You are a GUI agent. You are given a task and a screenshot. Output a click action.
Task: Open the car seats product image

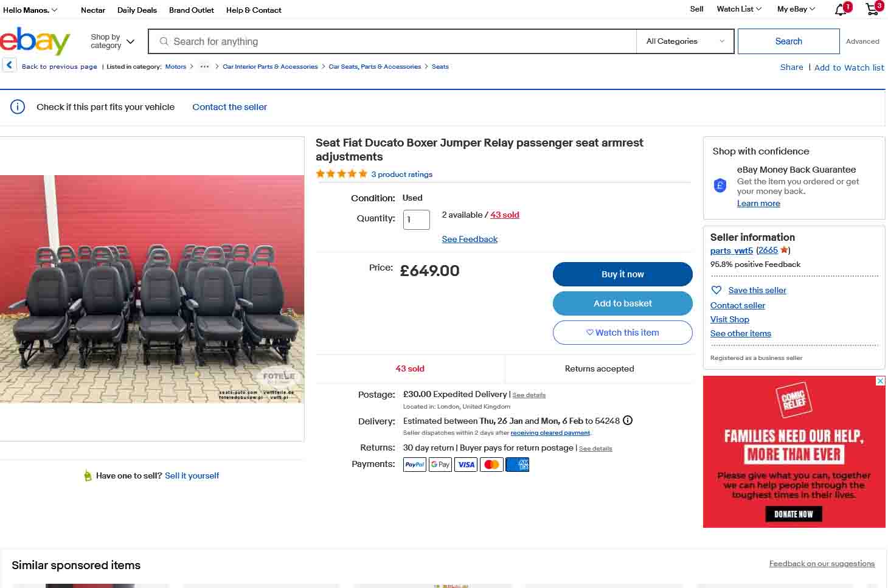tap(152, 289)
